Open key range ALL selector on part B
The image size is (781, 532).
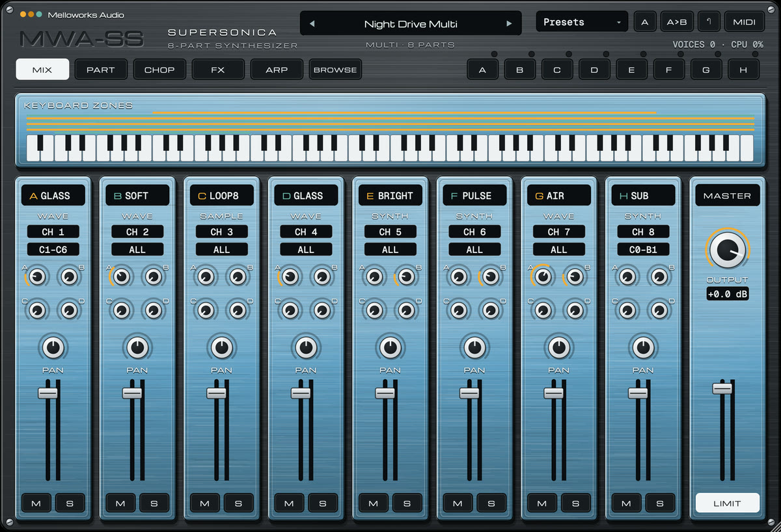[137, 249]
